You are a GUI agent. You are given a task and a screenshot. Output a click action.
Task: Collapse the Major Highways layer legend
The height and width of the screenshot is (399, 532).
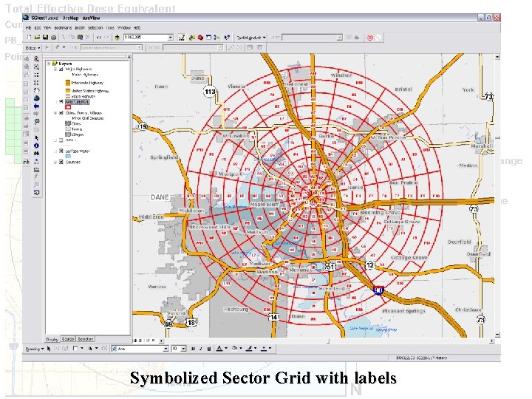(x=55, y=69)
